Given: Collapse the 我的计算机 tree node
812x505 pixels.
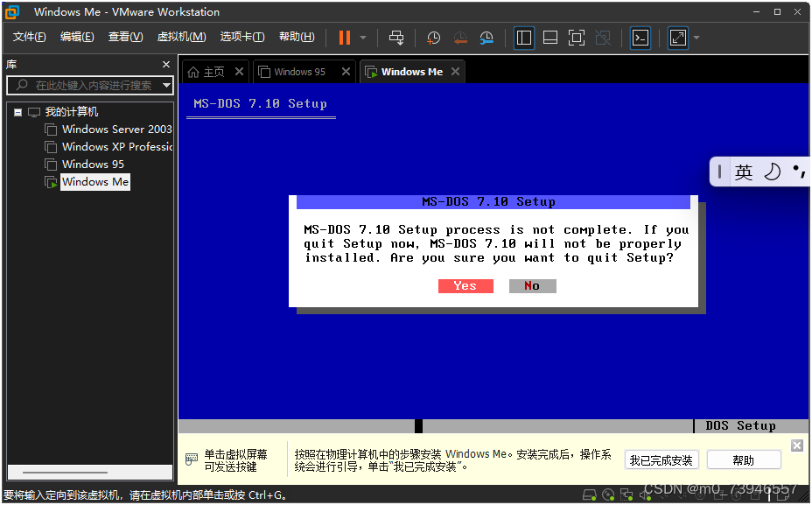Looking at the screenshot, I should pyautogui.click(x=18, y=112).
